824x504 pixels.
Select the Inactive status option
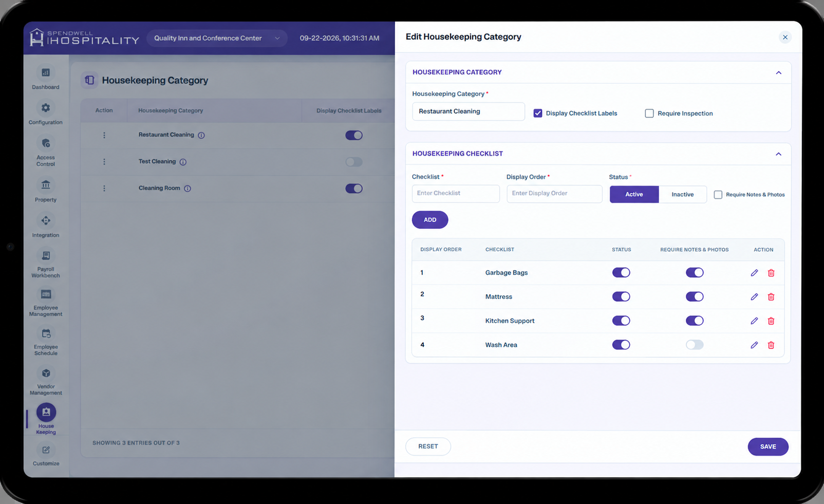tap(683, 194)
